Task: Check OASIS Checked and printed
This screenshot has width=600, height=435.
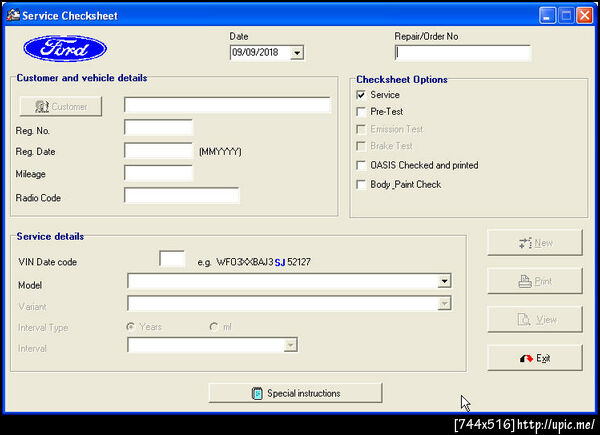Action: coord(360,165)
